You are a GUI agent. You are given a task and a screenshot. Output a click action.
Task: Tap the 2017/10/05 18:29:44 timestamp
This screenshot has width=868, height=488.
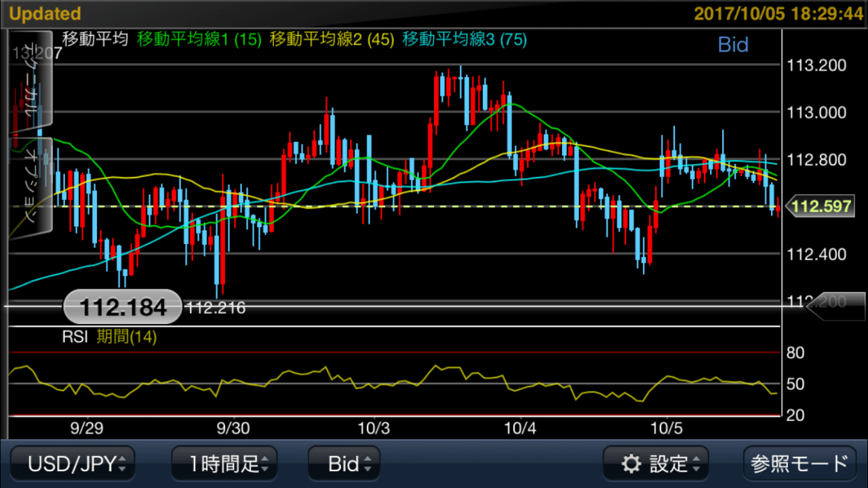(777, 14)
